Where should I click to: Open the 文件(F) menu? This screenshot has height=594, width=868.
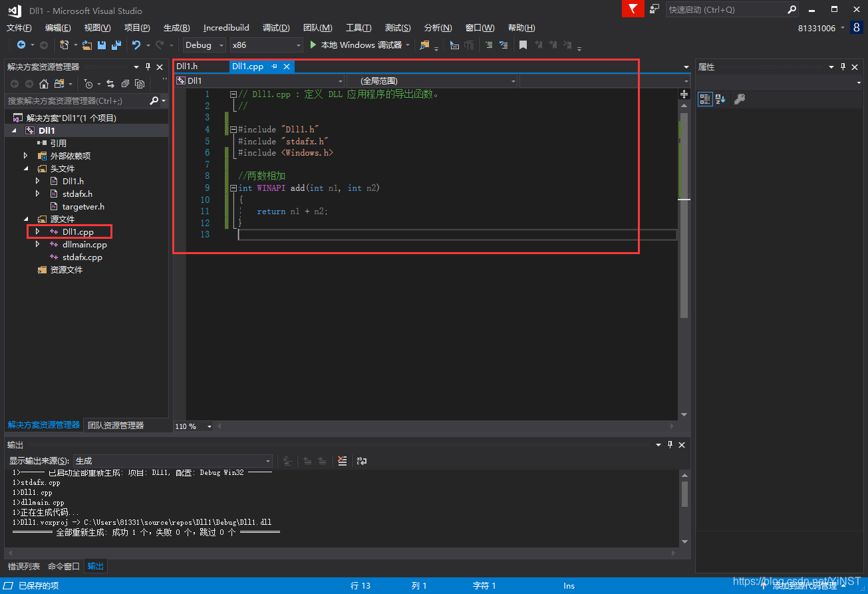click(x=19, y=27)
